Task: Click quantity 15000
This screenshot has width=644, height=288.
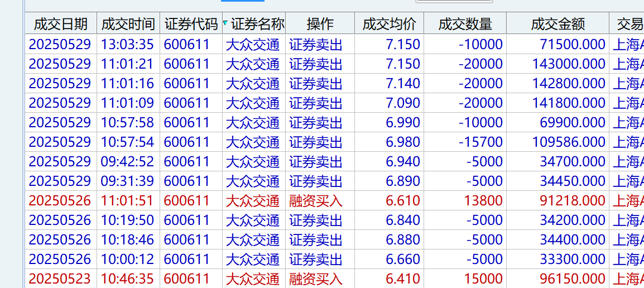Action: click(x=483, y=279)
